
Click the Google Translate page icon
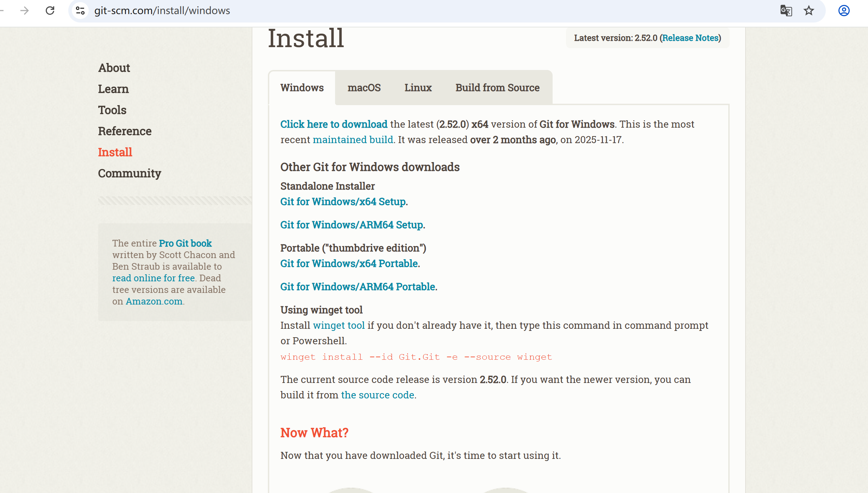pyautogui.click(x=786, y=11)
